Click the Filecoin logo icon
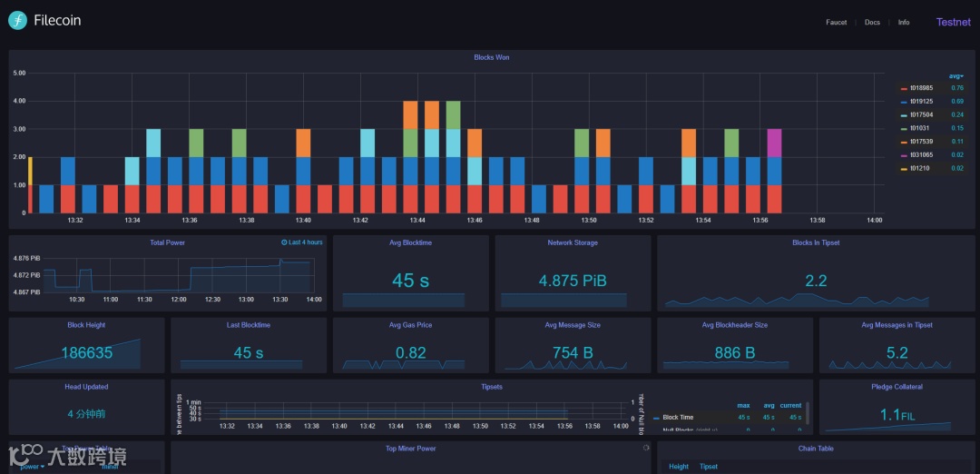Viewport: 980px width, 474px height. (17, 20)
